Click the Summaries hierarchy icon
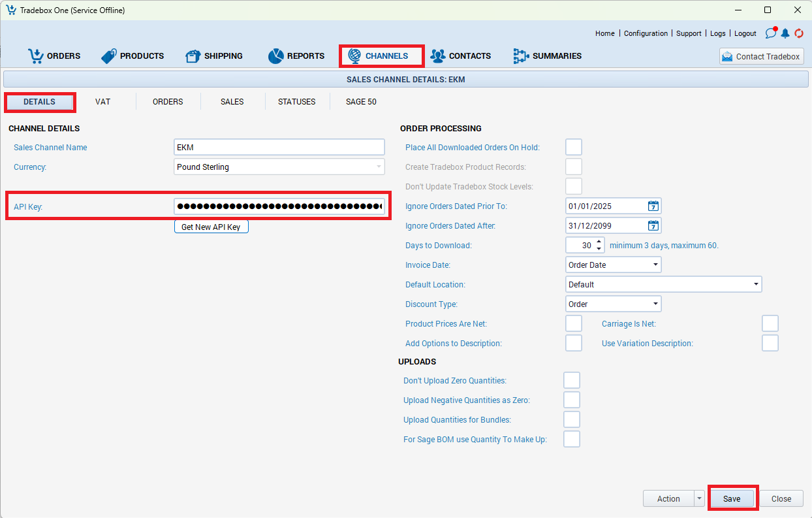Screen dimensions: 812x518 [521, 56]
